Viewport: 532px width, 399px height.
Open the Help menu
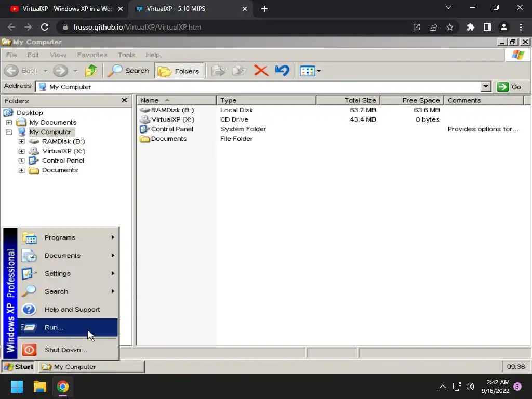click(153, 55)
